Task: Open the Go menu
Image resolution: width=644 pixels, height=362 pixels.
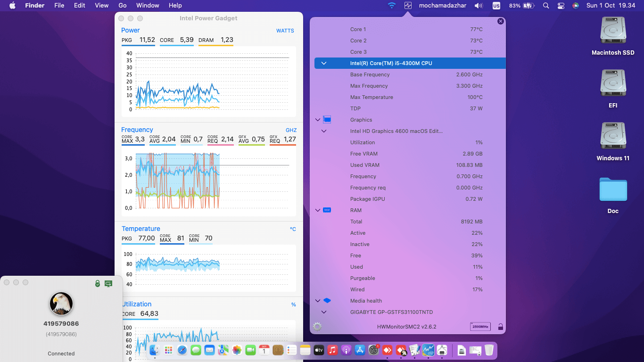Action: point(122,5)
